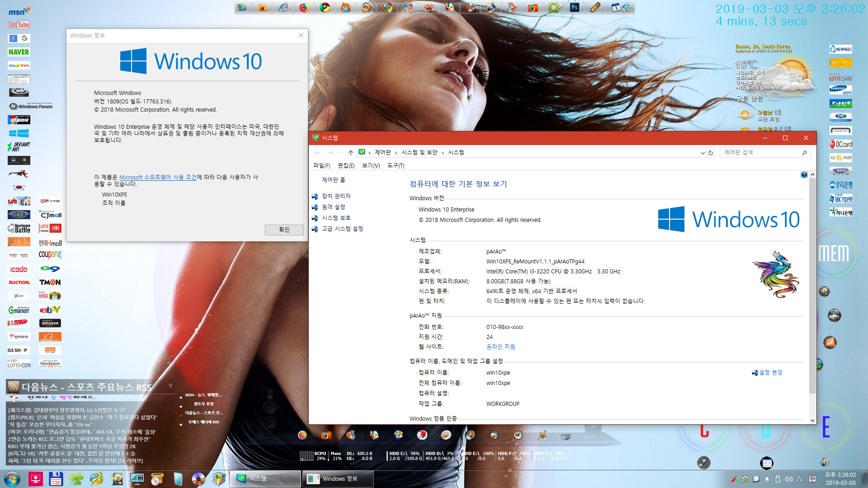Open the NAVER desktop shortcut
Viewport: 868px width, 488px height.
pos(19,52)
